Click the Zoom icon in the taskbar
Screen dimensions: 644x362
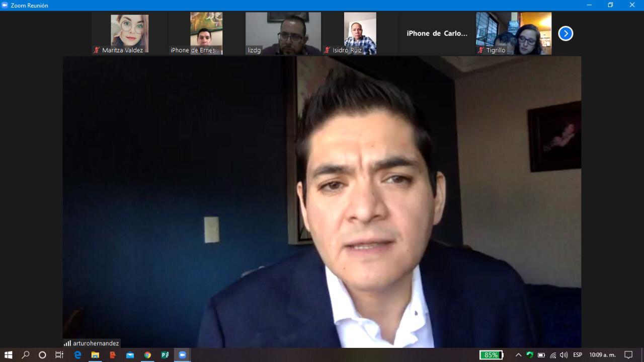point(182,355)
